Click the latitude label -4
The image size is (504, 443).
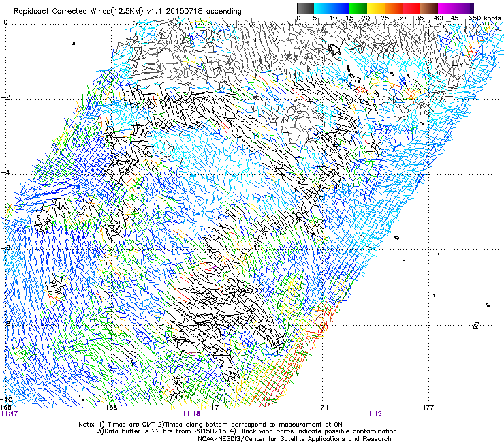(x=6, y=172)
